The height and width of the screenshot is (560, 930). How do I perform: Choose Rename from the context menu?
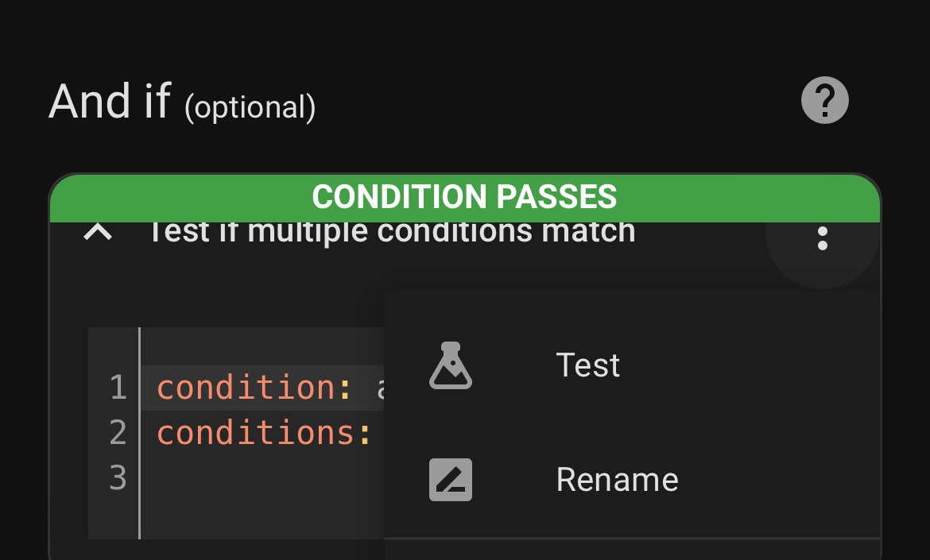click(617, 480)
